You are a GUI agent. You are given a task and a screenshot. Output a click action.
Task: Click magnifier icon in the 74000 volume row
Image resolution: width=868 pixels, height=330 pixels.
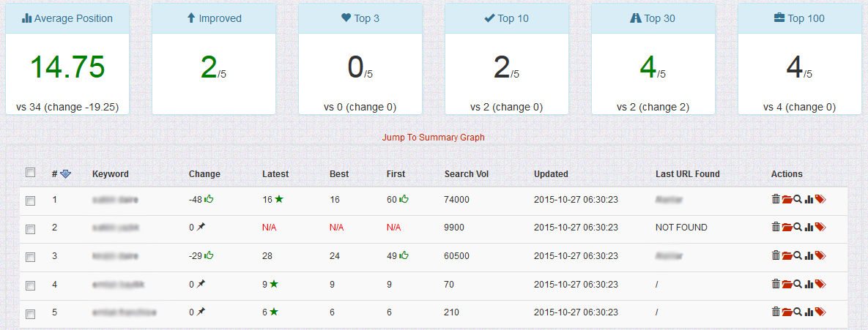797,199
